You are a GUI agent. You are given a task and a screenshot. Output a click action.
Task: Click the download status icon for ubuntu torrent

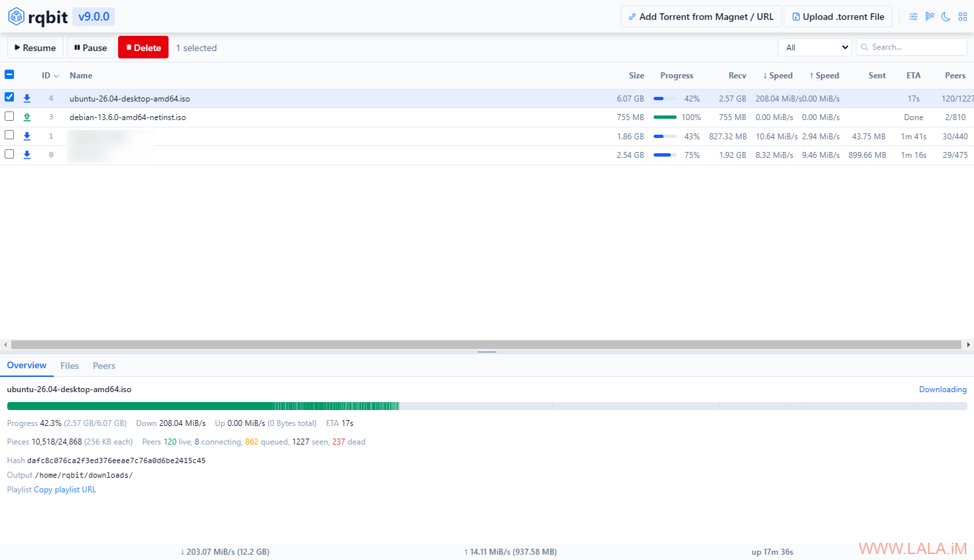coord(27,98)
